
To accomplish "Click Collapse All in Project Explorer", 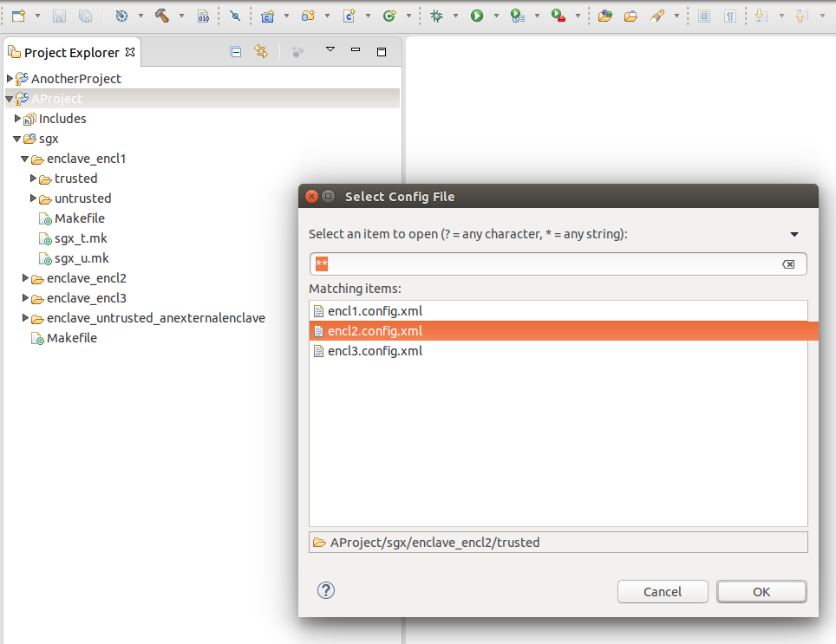I will coord(236,52).
